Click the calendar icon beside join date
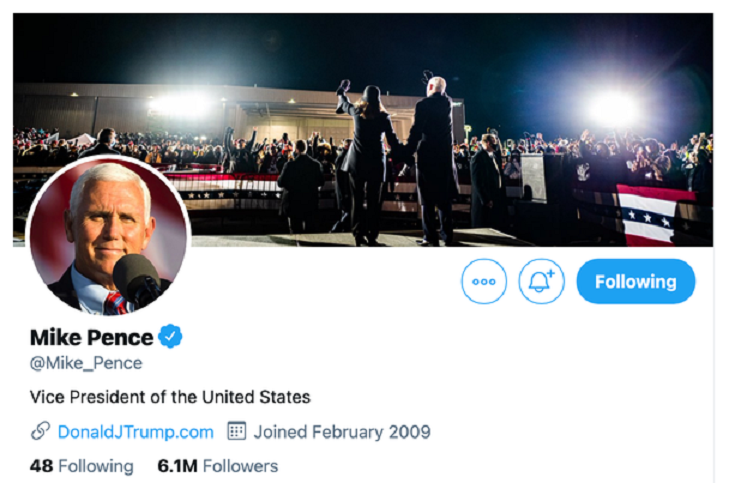 point(237,432)
